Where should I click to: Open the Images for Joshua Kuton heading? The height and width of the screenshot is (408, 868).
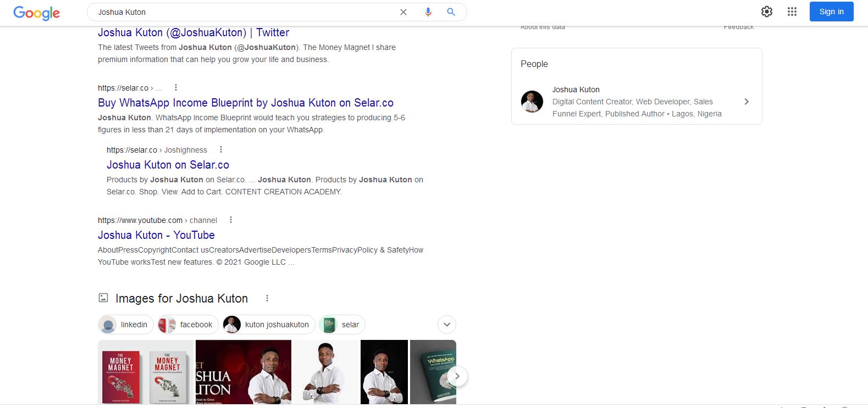click(181, 298)
